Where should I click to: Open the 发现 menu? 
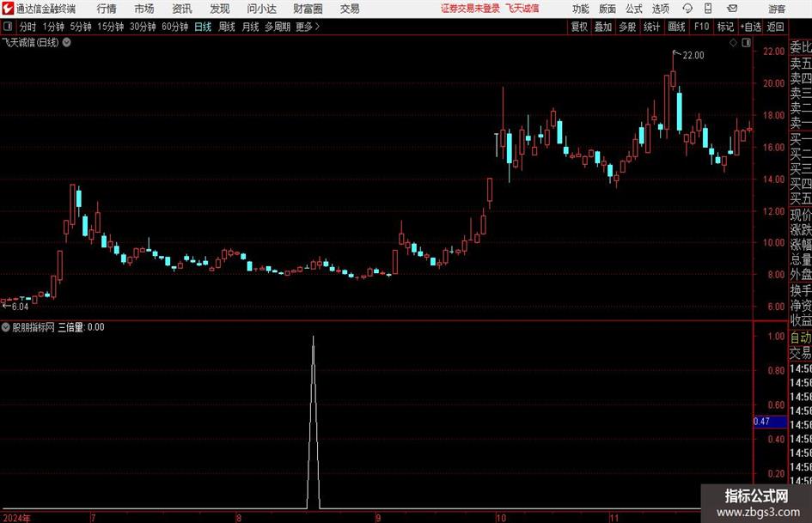tap(220, 9)
